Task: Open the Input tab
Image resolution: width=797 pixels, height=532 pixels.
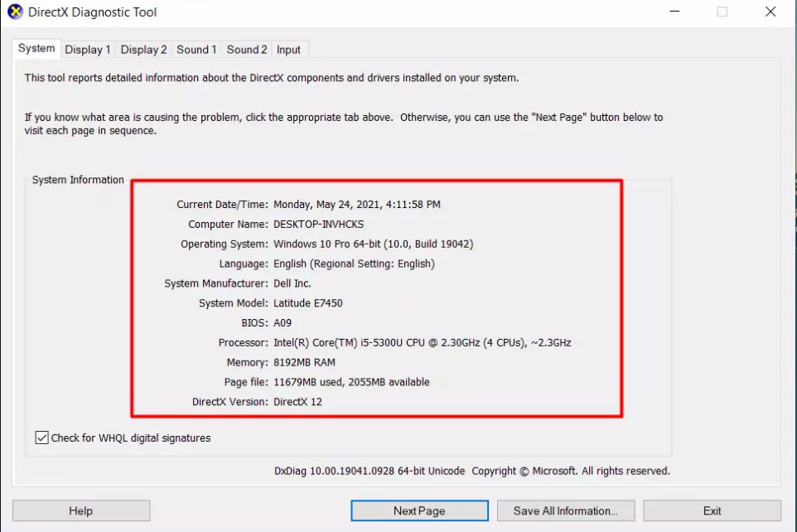Action: click(x=288, y=50)
